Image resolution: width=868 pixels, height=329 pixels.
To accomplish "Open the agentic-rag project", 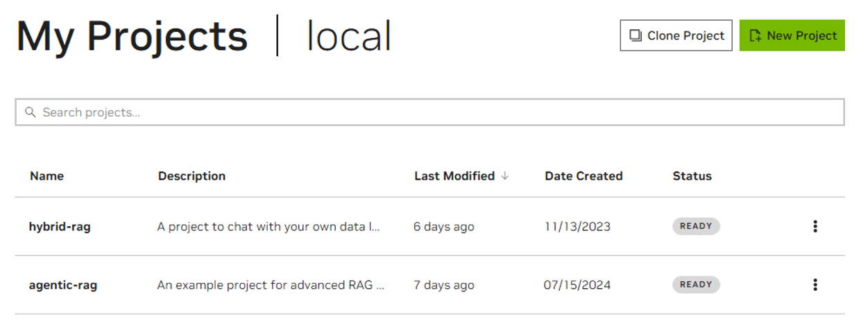I will click(x=62, y=285).
